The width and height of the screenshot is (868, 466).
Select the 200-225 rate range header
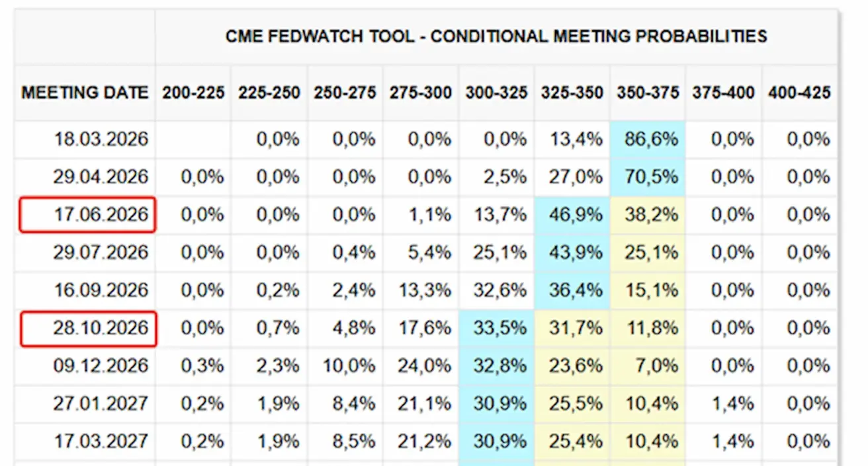pos(194,93)
